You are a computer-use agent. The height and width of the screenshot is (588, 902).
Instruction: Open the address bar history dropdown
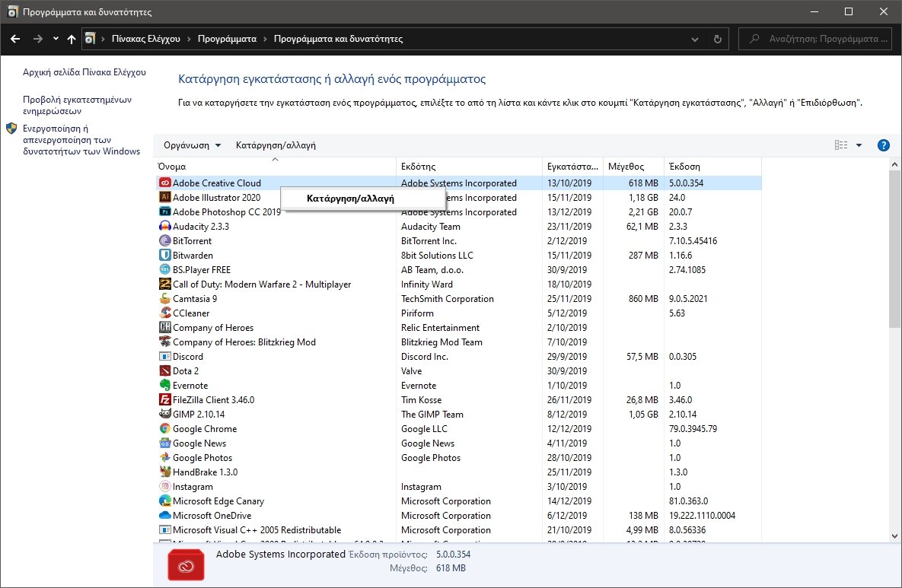click(x=694, y=39)
